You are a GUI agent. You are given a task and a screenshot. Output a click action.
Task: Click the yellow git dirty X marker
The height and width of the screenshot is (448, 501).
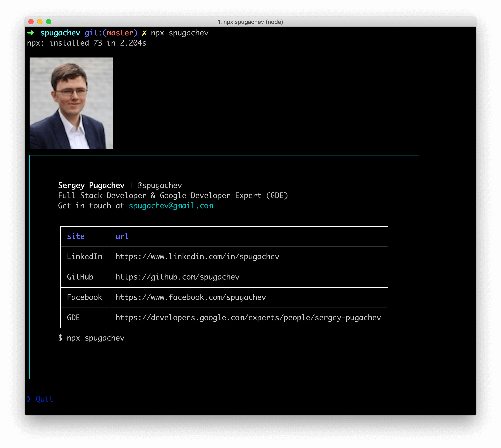point(144,33)
